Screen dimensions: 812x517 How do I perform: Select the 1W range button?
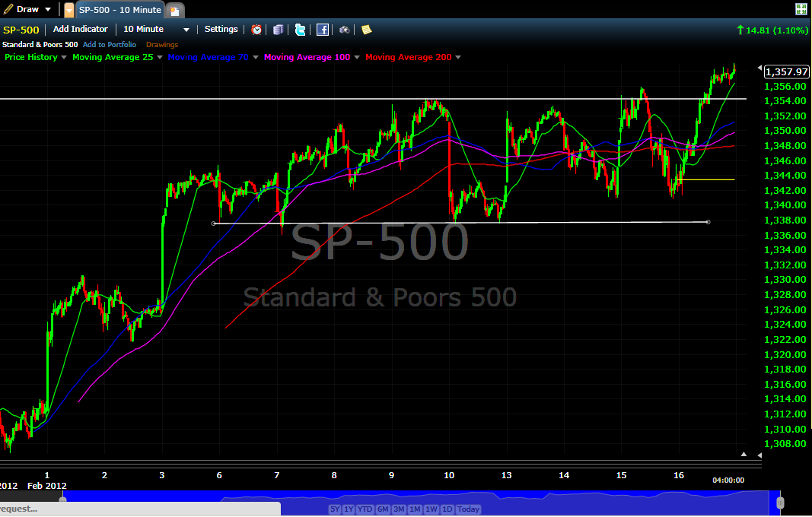tap(431, 509)
